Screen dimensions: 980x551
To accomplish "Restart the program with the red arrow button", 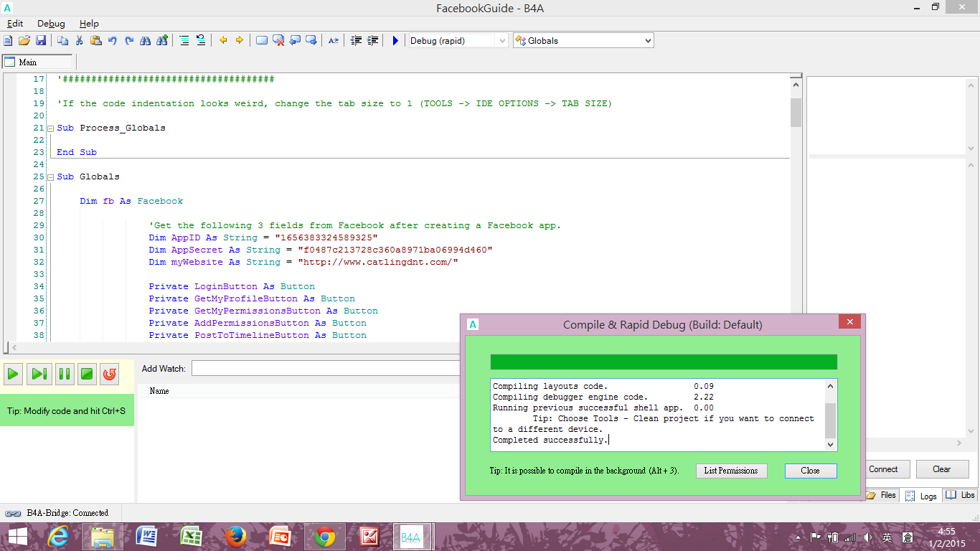I will pyautogui.click(x=109, y=373).
